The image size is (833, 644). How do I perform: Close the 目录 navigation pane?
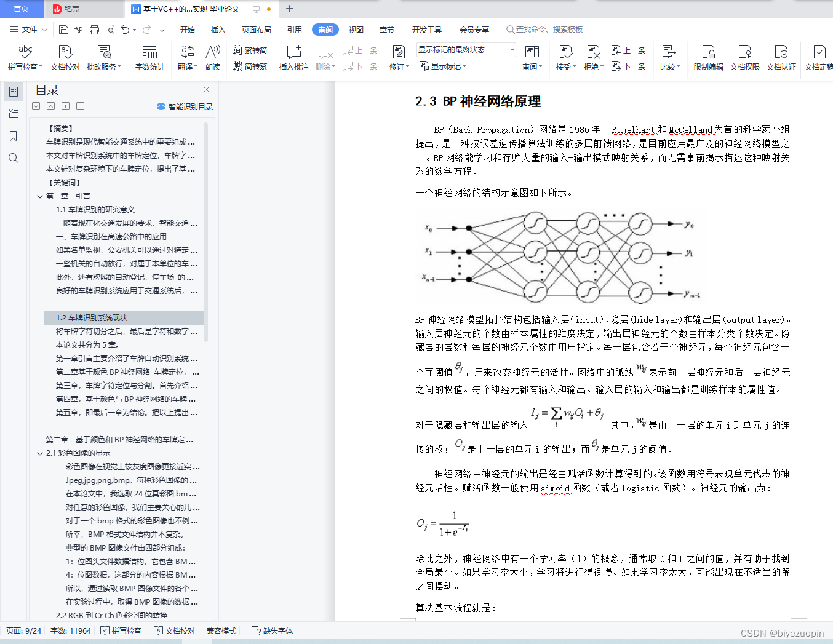click(x=207, y=90)
